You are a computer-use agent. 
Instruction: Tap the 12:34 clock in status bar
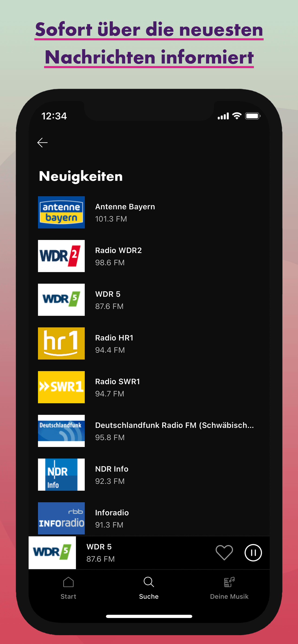click(54, 116)
